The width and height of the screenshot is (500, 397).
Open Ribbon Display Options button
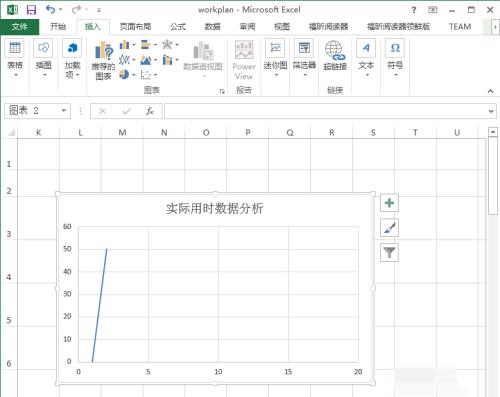tap(433, 10)
